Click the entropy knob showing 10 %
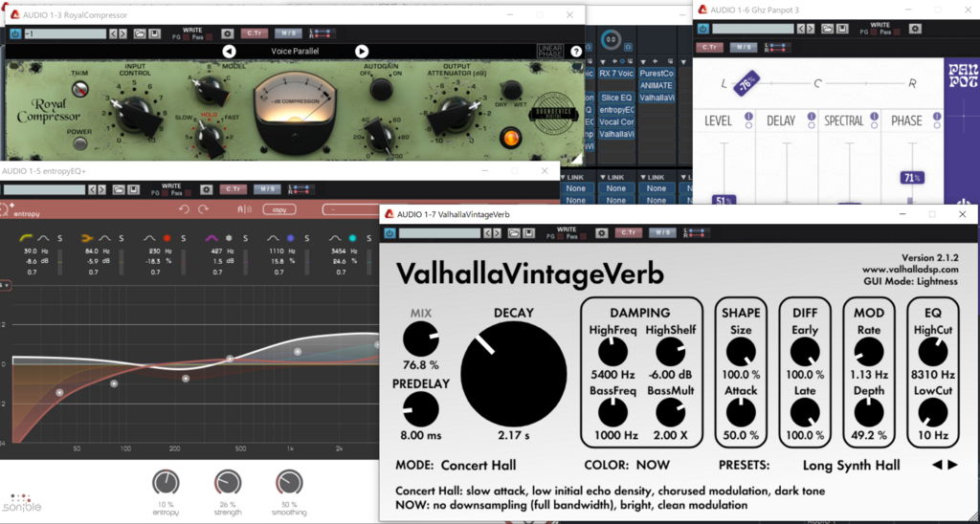The image size is (980, 524). [166, 483]
